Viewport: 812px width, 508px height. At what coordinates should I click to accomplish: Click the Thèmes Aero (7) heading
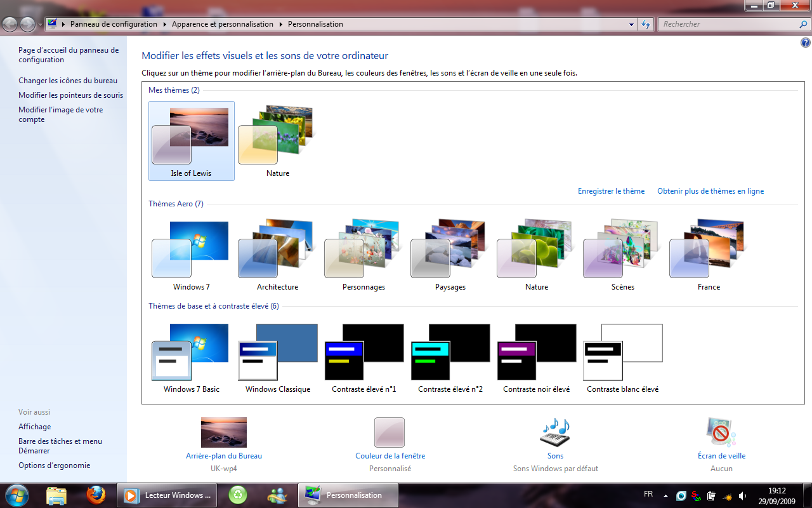coord(176,204)
